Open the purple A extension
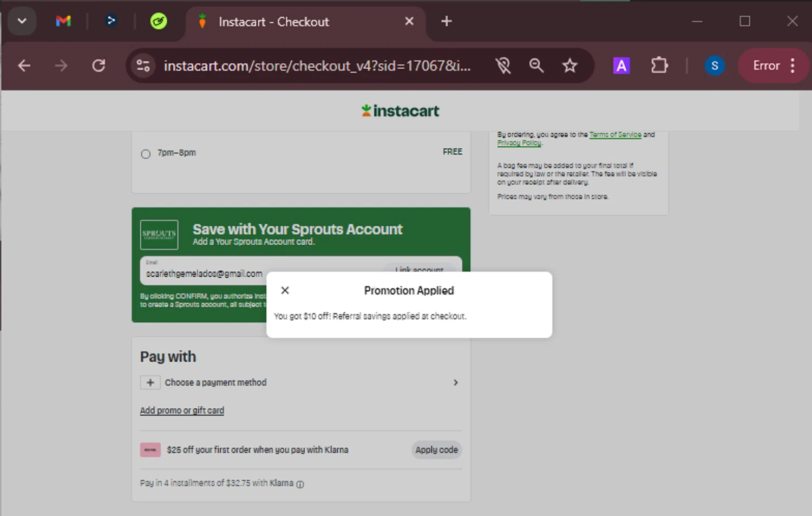The image size is (812, 516). (621, 66)
